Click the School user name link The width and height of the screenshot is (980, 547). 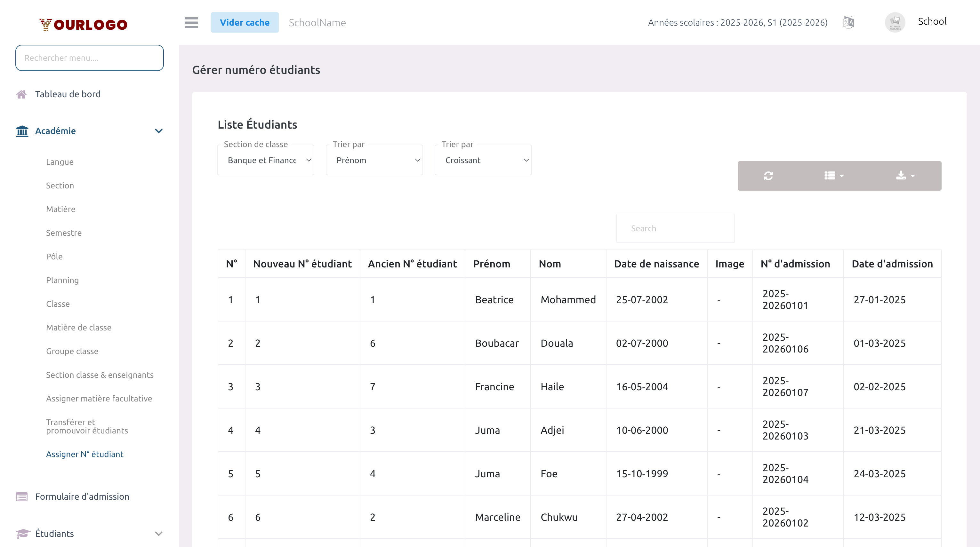pos(932,21)
